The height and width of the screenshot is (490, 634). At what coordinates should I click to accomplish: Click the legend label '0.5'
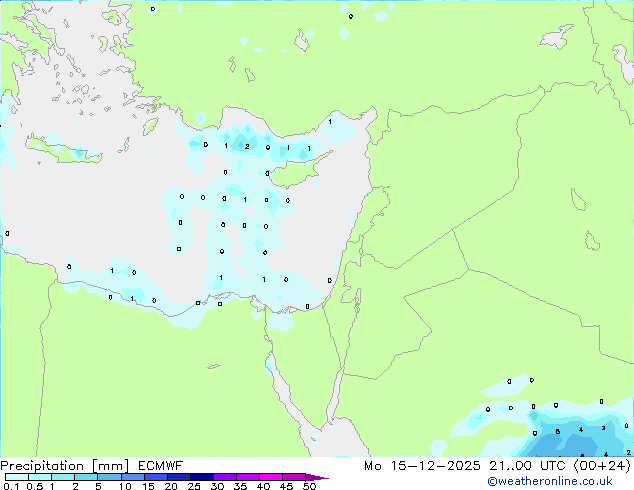(x=34, y=486)
